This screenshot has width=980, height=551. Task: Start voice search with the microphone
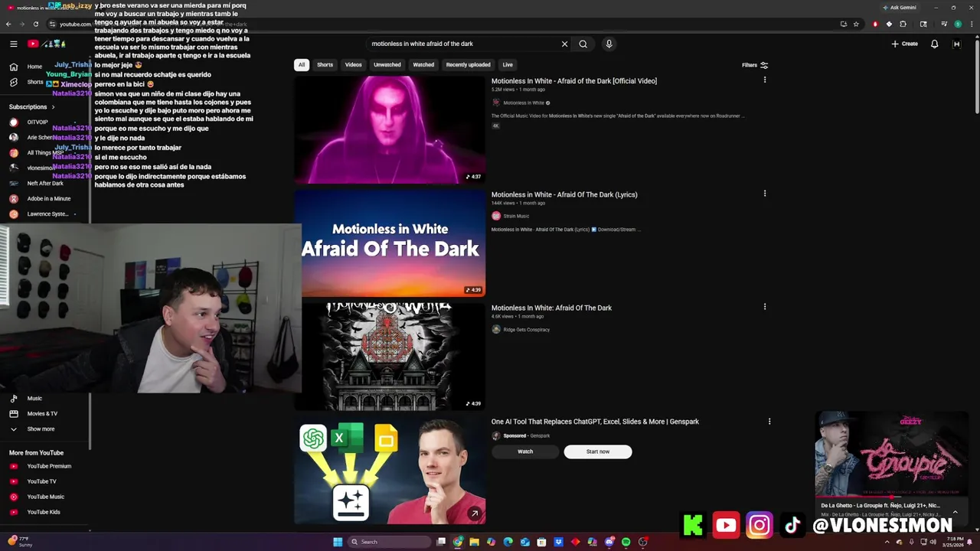[609, 44]
